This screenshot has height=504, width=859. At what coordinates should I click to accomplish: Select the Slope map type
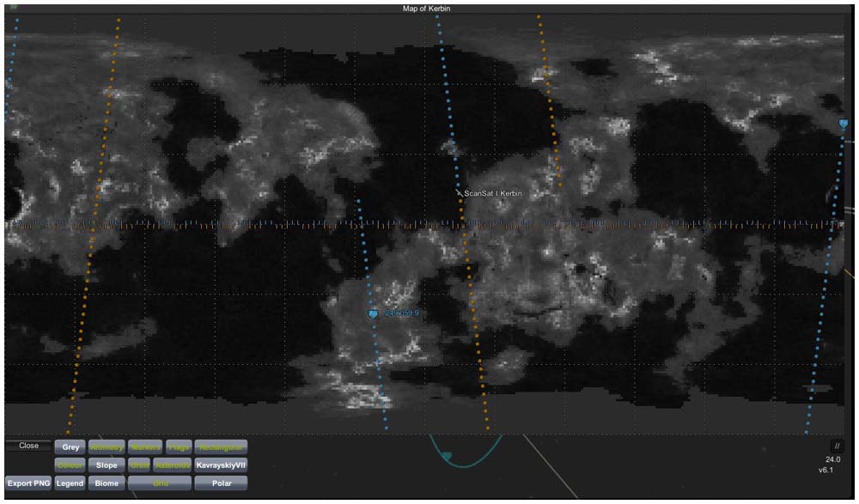pos(107,465)
